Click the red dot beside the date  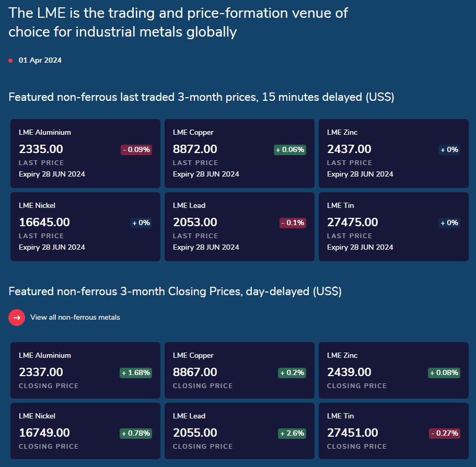[10, 61]
